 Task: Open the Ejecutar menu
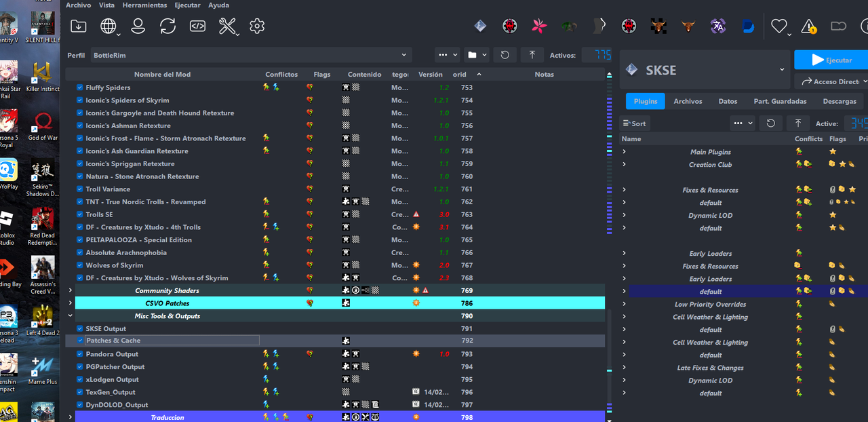click(x=187, y=5)
